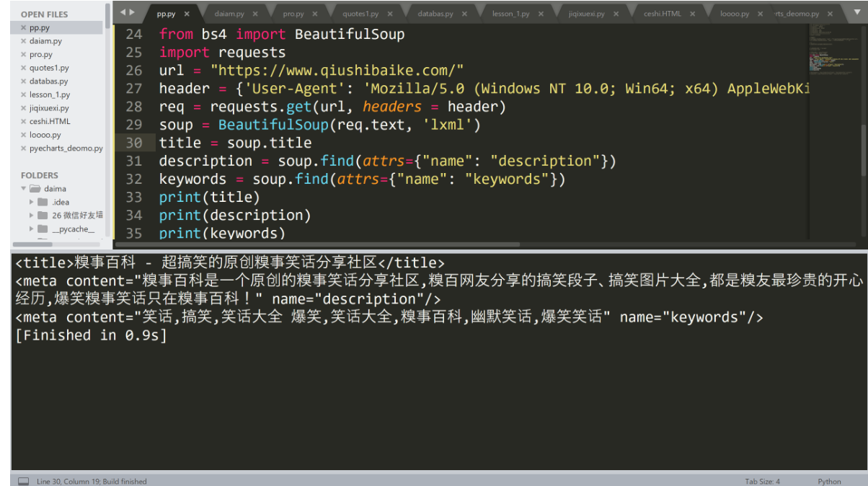868x486 pixels.
Task: Close the jiqixuexi.py tab
Action: tap(616, 14)
